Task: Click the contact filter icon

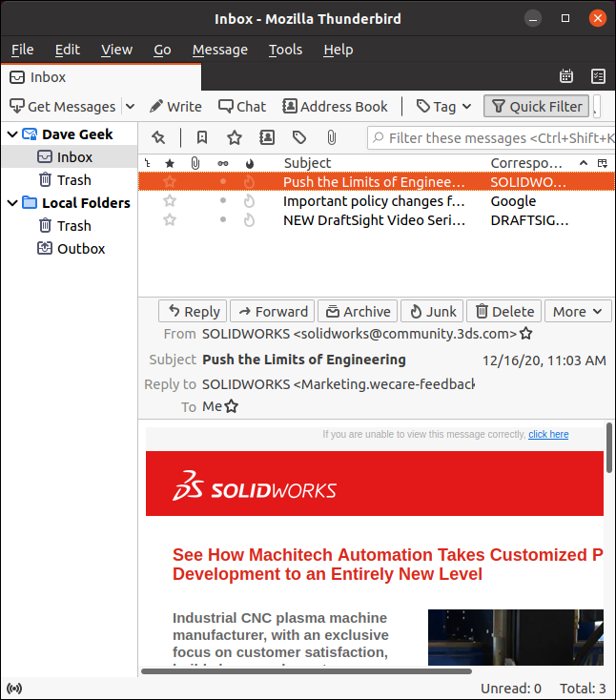Action: 267,138
